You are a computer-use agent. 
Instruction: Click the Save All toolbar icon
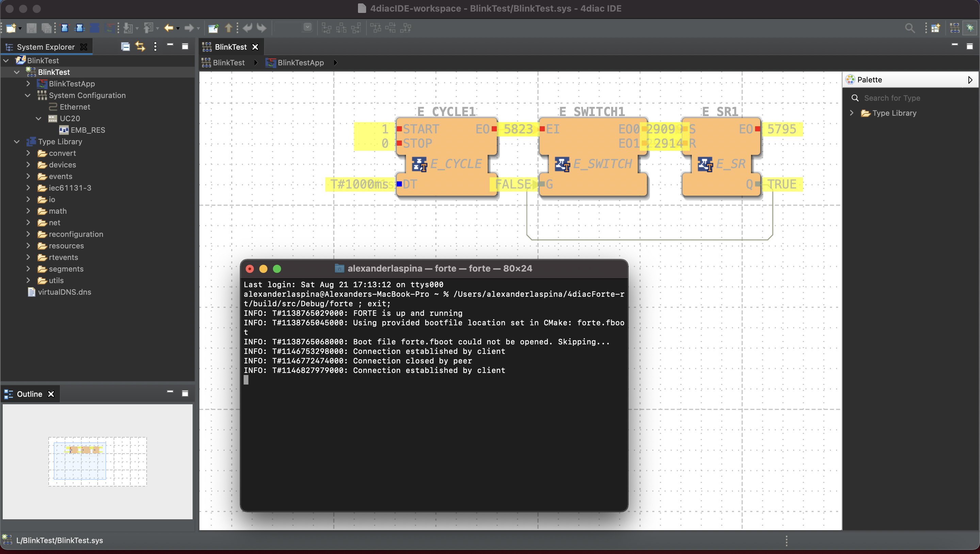[46, 28]
